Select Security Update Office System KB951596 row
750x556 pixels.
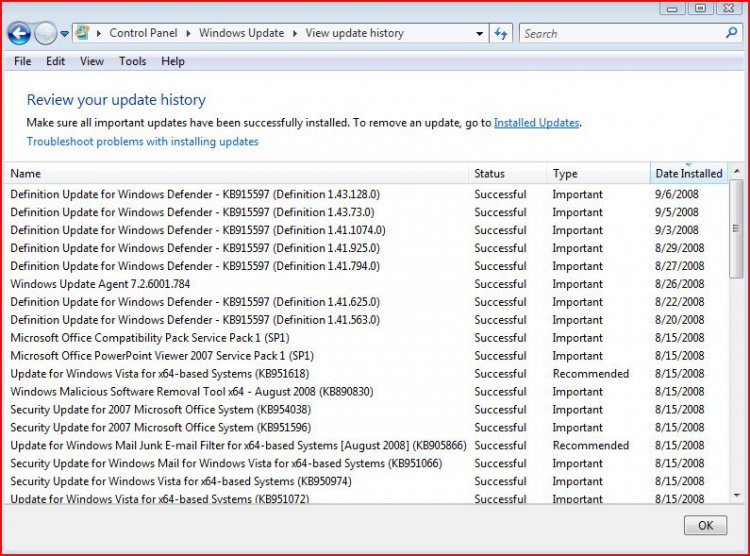point(367,427)
